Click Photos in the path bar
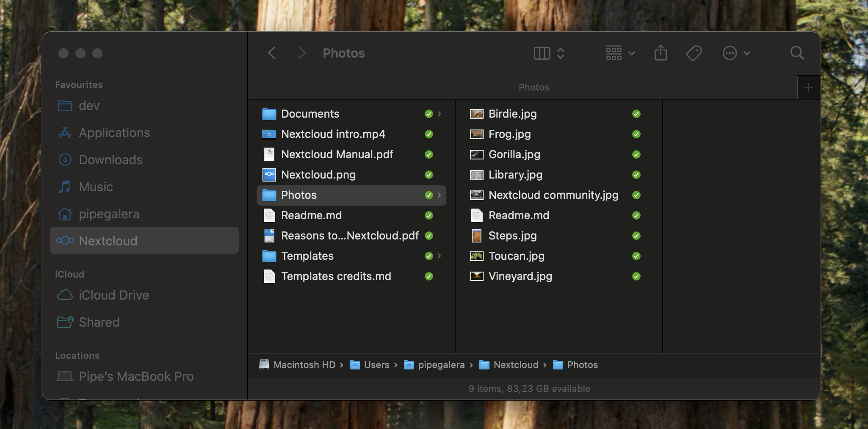This screenshot has height=429, width=868. tap(575, 365)
